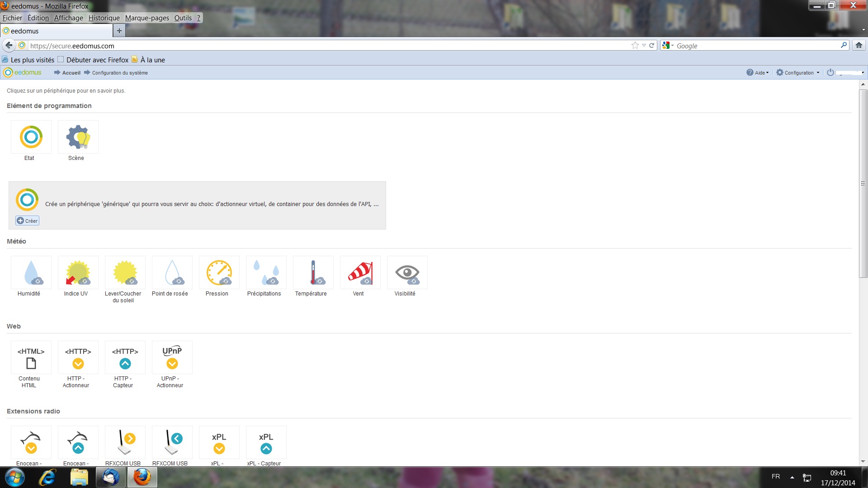Choose the Enocean sensor icon with blue arrow

point(78,442)
